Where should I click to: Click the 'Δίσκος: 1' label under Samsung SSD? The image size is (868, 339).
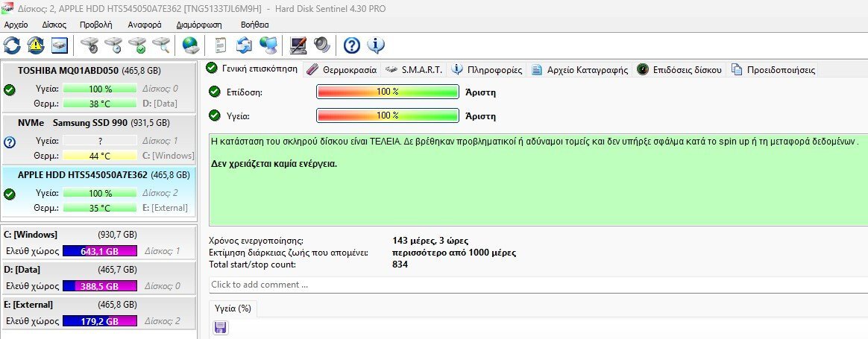160,141
